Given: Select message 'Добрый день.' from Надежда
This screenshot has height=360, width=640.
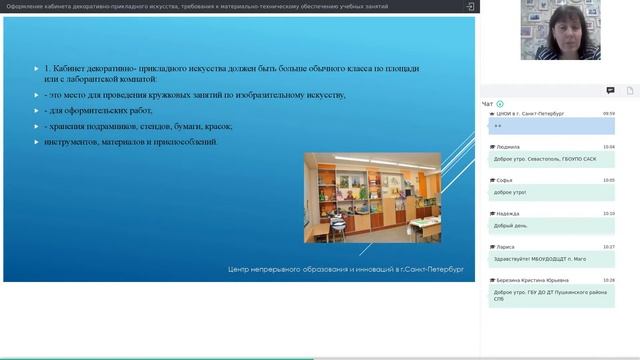Looking at the screenshot, I should [x=551, y=226].
